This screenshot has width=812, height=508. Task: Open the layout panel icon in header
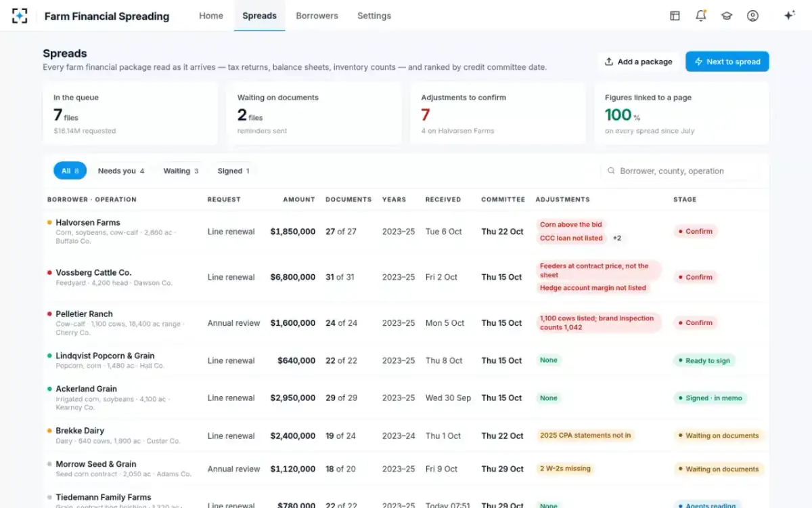[675, 16]
